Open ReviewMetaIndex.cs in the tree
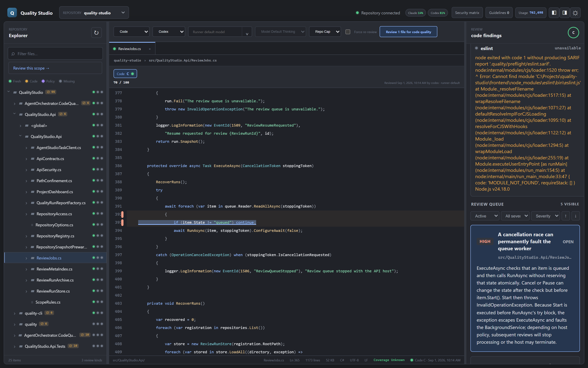 tap(54, 269)
